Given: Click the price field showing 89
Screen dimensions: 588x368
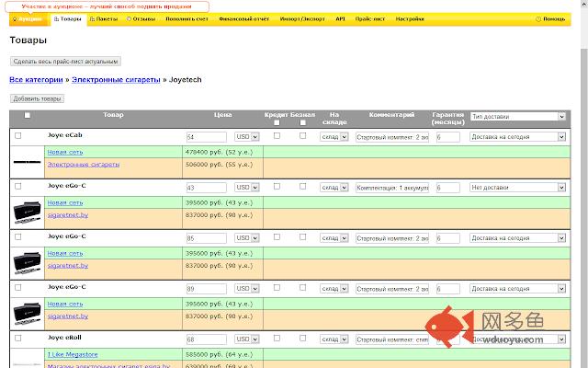Looking at the screenshot, I should (x=206, y=289).
